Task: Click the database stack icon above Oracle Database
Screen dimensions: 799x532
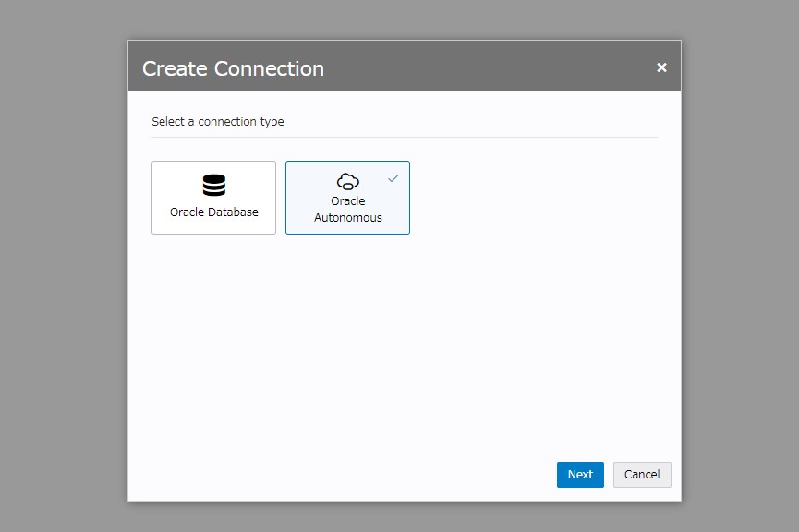Action: pyautogui.click(x=213, y=184)
